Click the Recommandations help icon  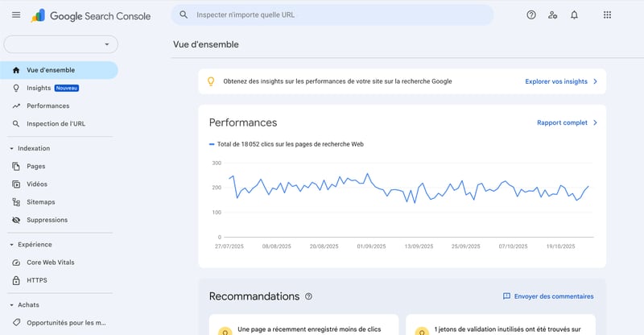pyautogui.click(x=308, y=296)
